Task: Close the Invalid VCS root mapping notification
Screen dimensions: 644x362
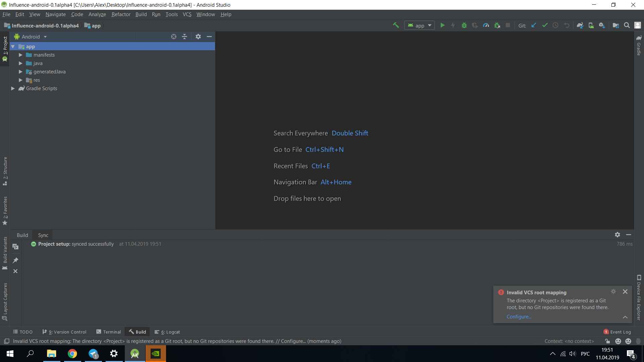Action: pyautogui.click(x=625, y=292)
